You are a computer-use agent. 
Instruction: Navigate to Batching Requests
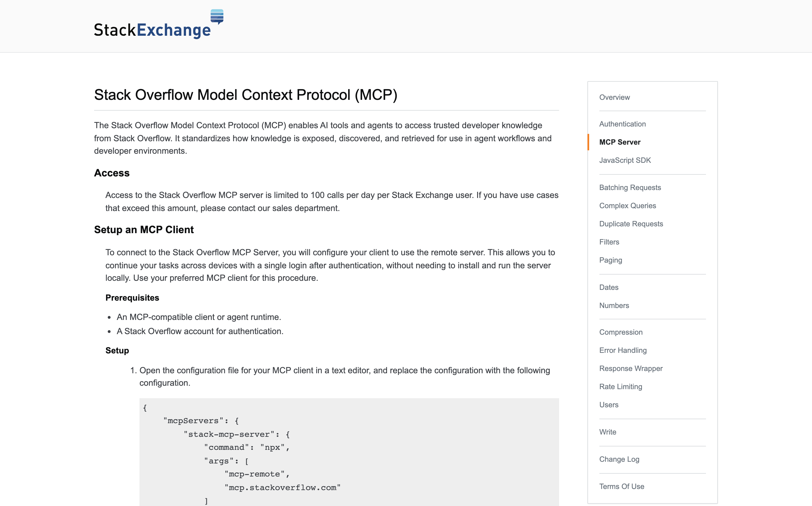[630, 187]
